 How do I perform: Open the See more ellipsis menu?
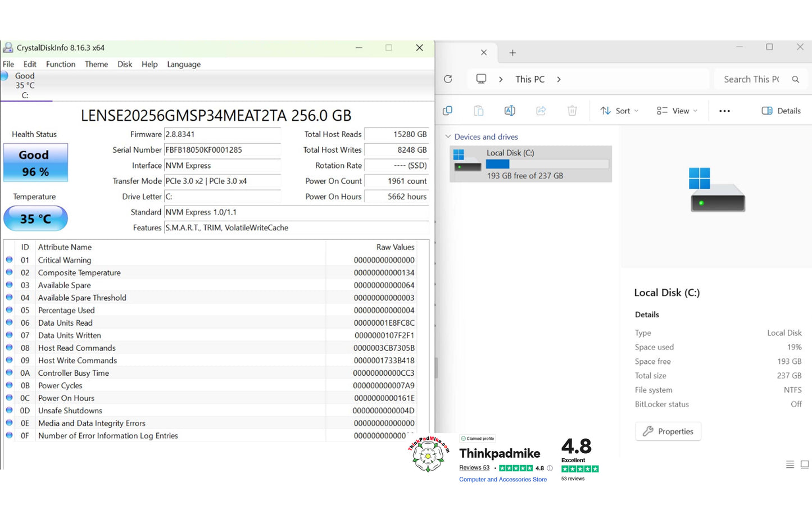point(725,111)
